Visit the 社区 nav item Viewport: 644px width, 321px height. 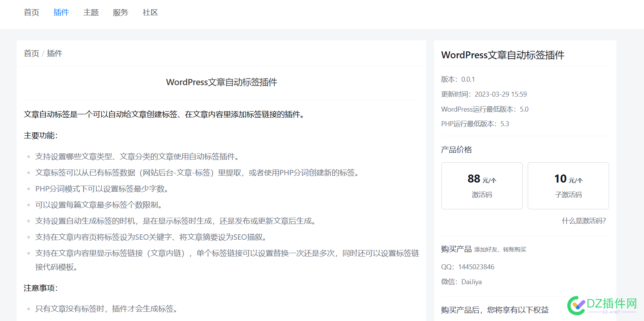(x=150, y=13)
